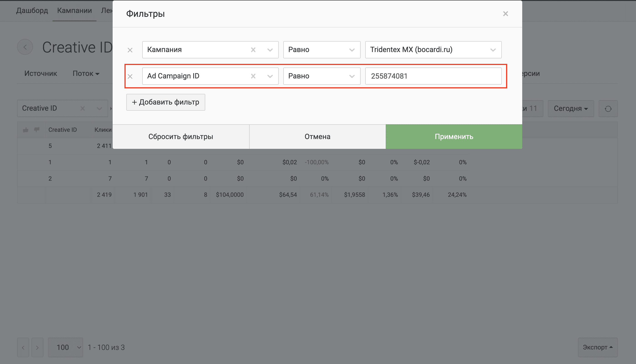
Task: Click the 255874081 value input field
Action: coord(433,76)
